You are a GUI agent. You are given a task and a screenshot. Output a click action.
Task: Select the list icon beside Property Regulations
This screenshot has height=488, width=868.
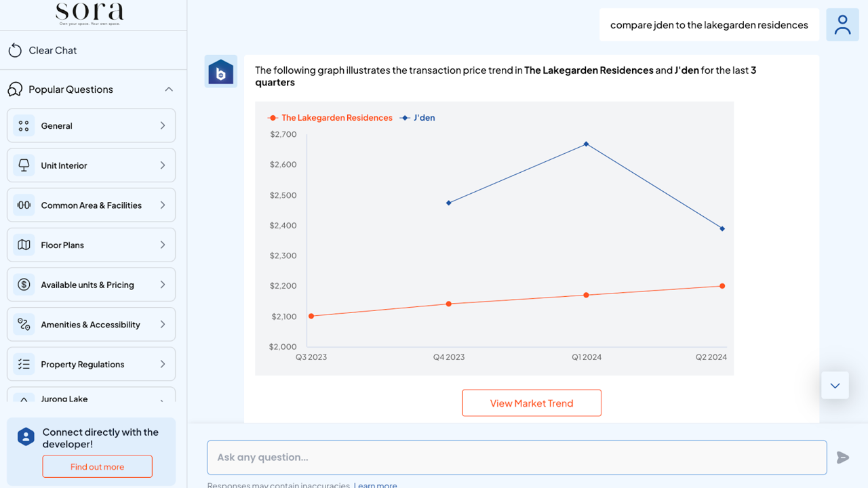(x=23, y=364)
